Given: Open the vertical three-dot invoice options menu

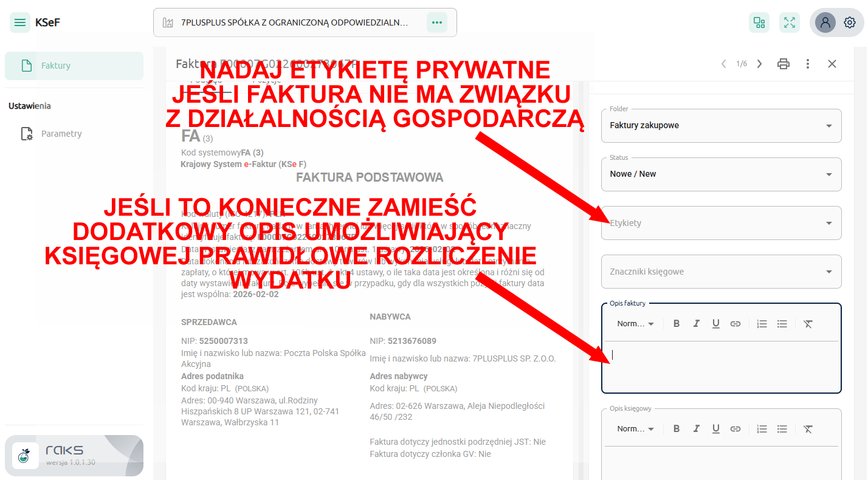Looking at the screenshot, I should [808, 64].
